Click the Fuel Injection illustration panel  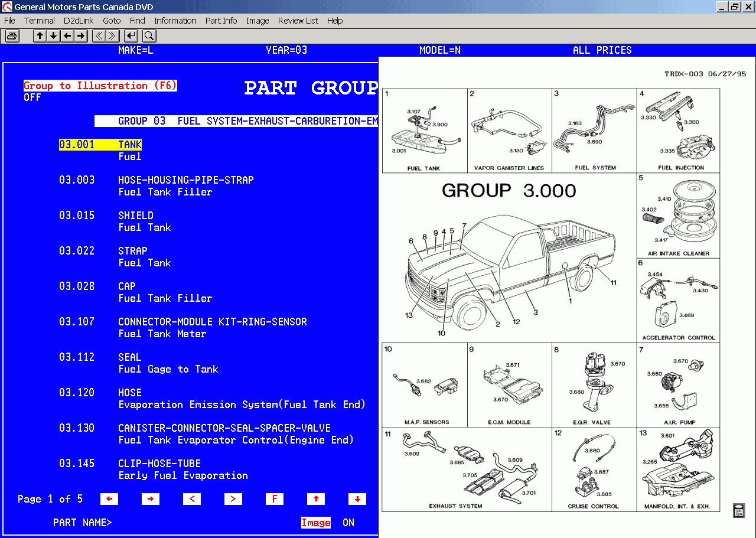point(679,131)
